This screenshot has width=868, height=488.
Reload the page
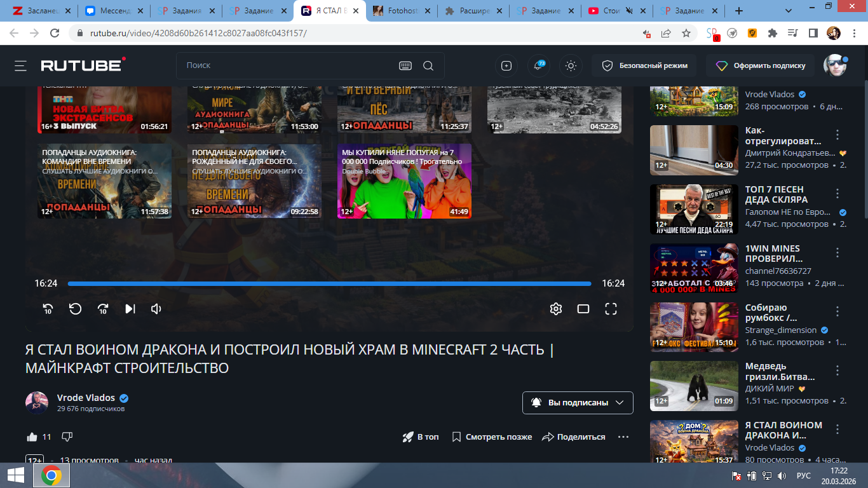pos(55,33)
